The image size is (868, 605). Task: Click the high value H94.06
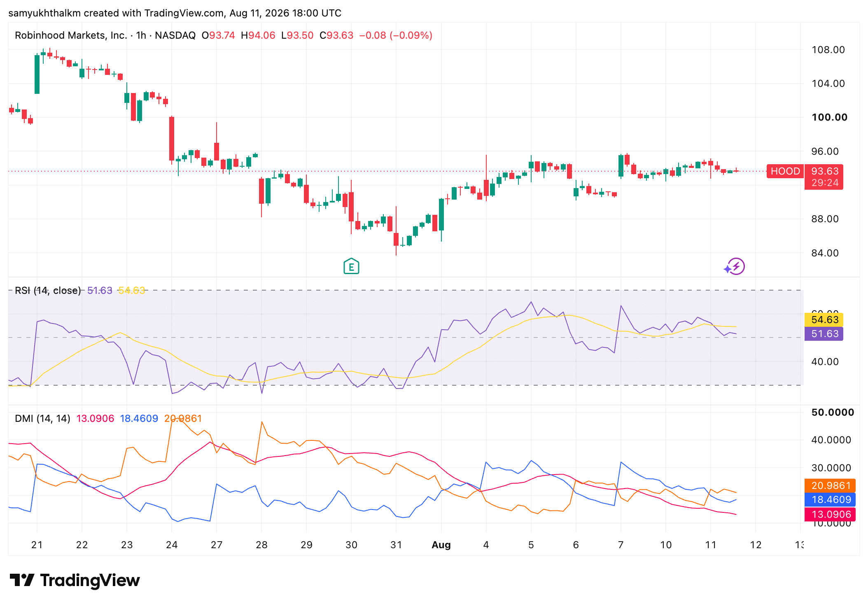258,35
